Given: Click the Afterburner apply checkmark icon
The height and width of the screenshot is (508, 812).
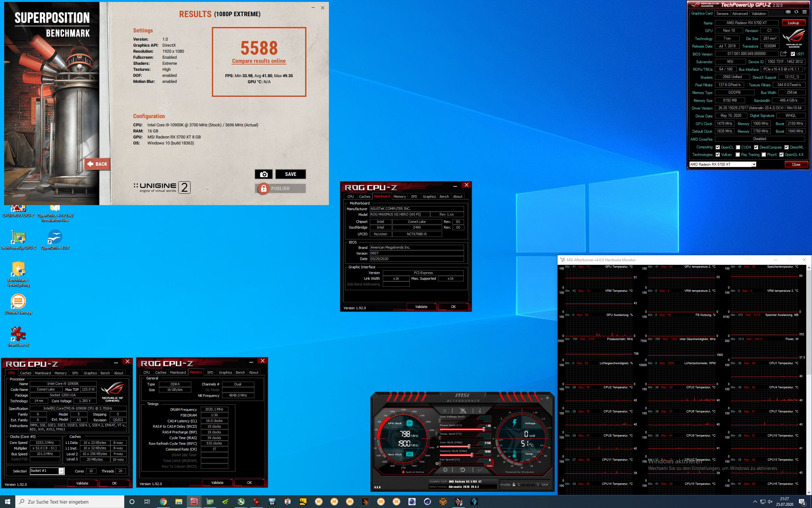Looking at the screenshot, I should [x=480, y=470].
